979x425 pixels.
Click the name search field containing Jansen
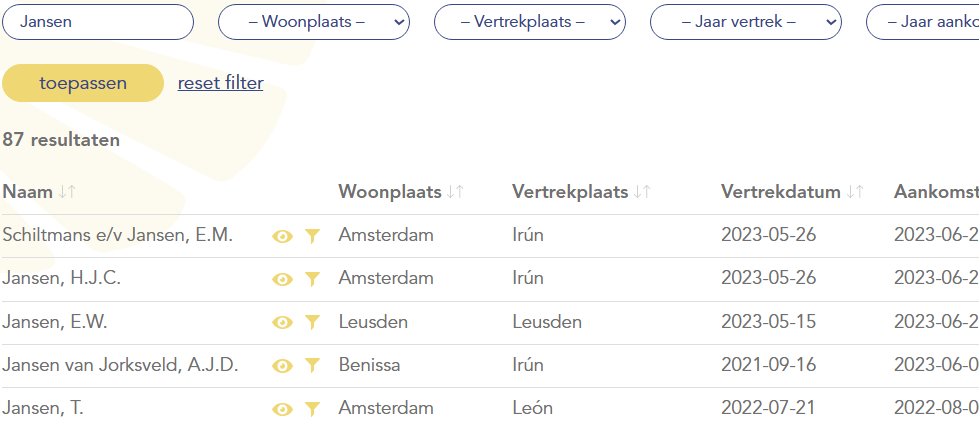pos(98,22)
